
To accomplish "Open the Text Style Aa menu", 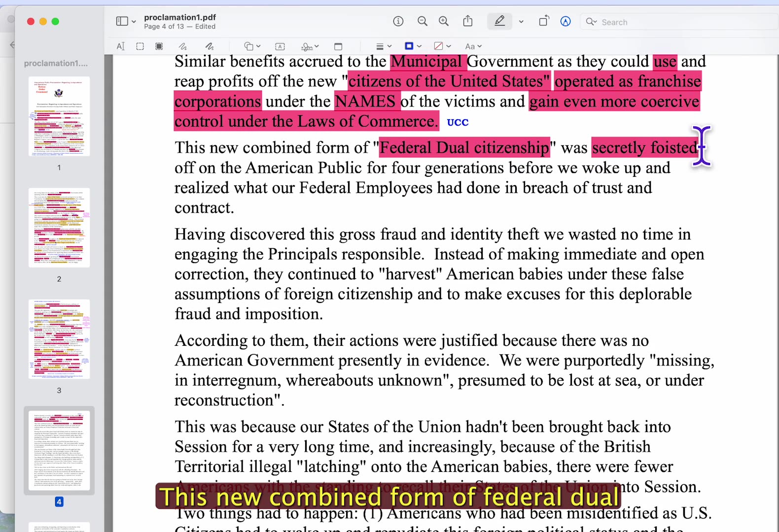I will (x=473, y=46).
